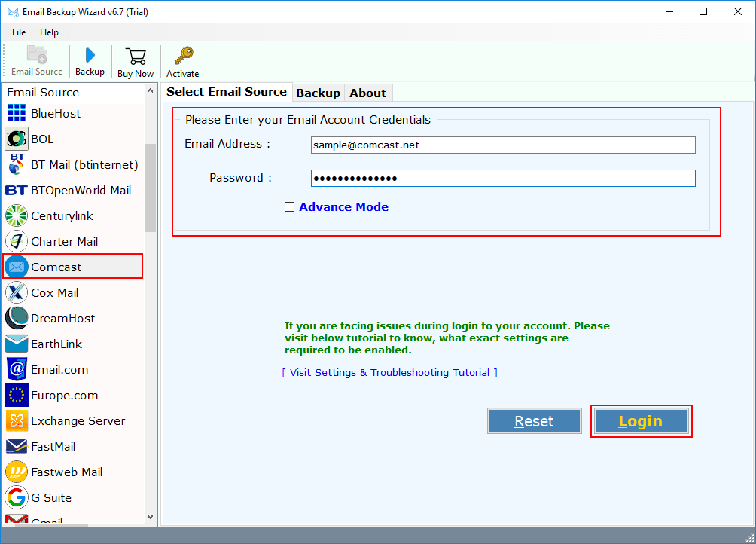Choose BT Mail (btinternet) icon
The width and height of the screenshot is (756, 544).
(17, 164)
